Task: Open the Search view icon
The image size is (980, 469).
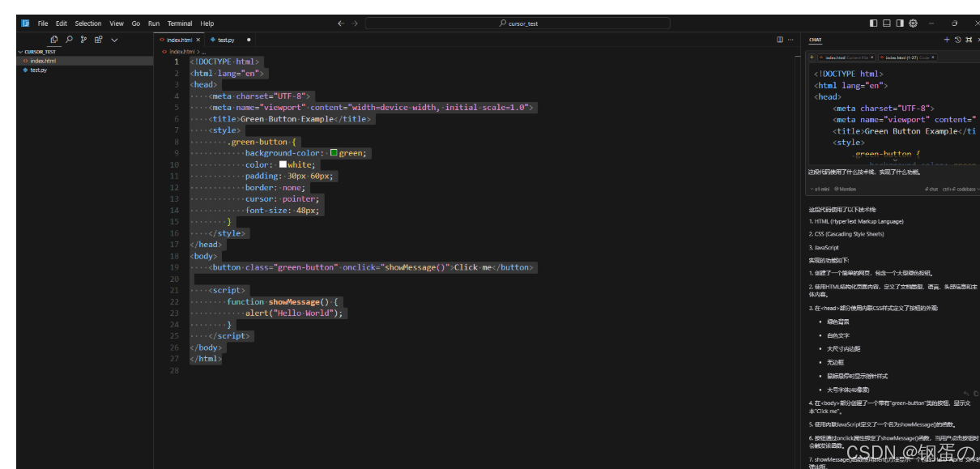Action: (x=69, y=39)
